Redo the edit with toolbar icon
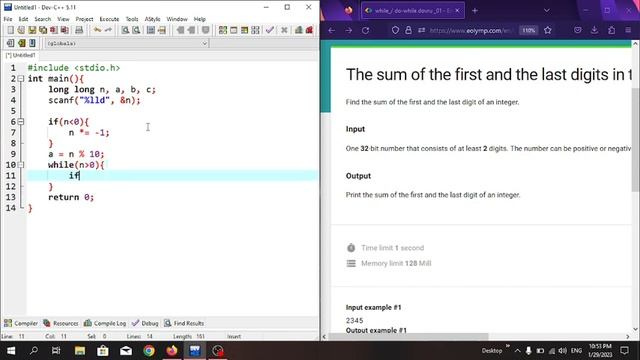 coord(108,30)
